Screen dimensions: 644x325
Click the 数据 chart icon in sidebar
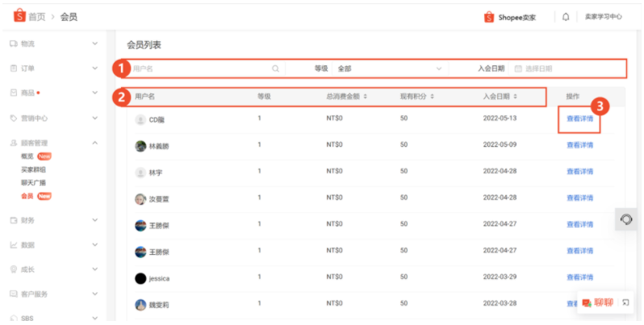pyautogui.click(x=14, y=245)
